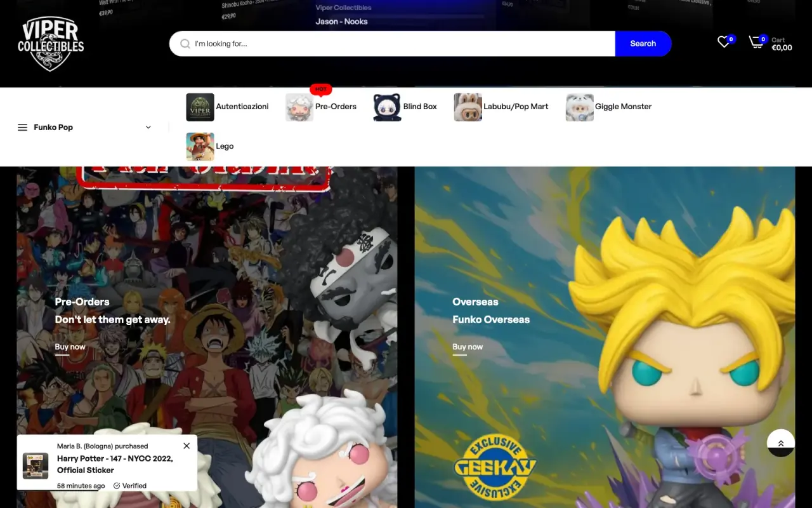Screen dimensions: 812x508
Task: Focus the "I'm looking for..." search field
Action: pos(392,44)
